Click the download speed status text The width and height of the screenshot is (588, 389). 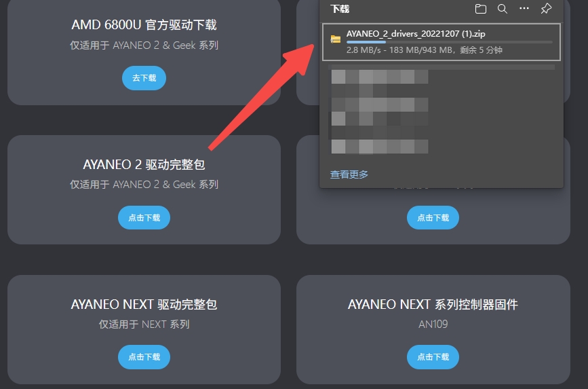click(x=424, y=50)
